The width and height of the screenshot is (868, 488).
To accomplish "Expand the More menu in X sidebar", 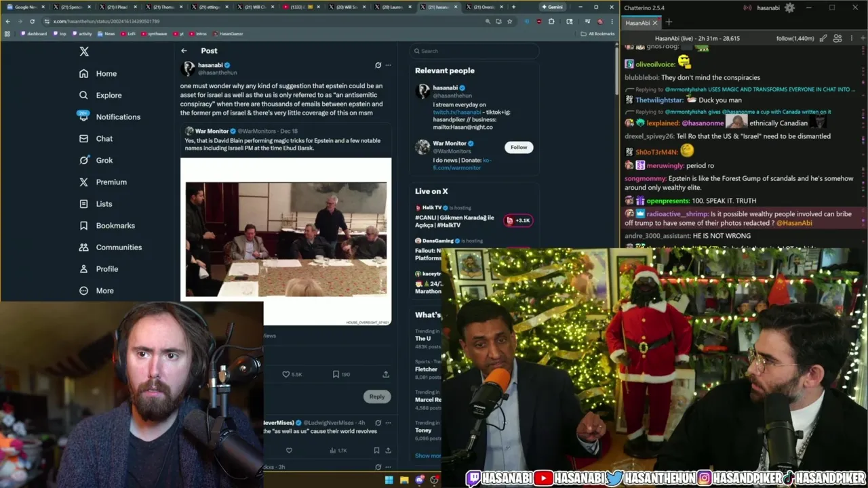I will point(96,290).
